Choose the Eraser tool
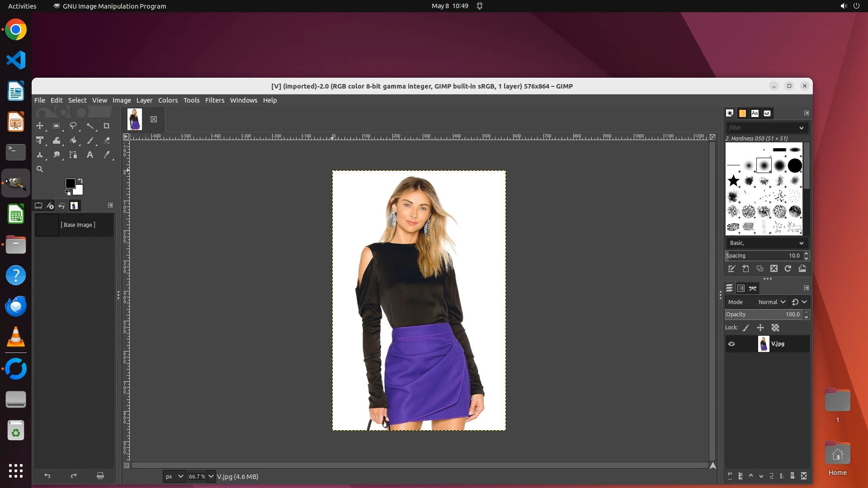 click(x=107, y=141)
